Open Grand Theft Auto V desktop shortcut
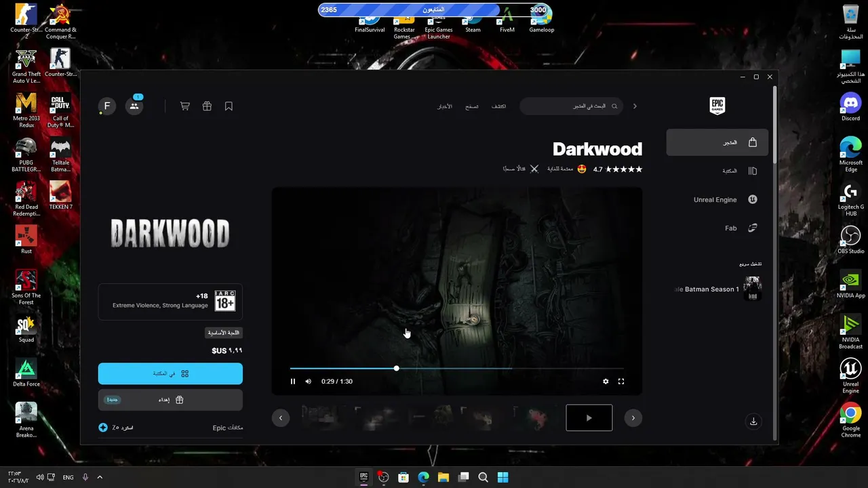868x488 pixels. pyautogui.click(x=26, y=66)
